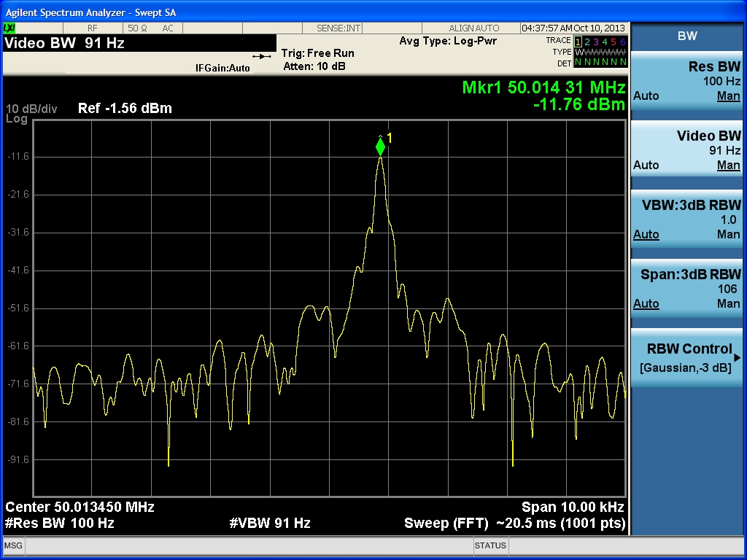
Task: Click the AC coupling status cell
Action: pos(168,28)
